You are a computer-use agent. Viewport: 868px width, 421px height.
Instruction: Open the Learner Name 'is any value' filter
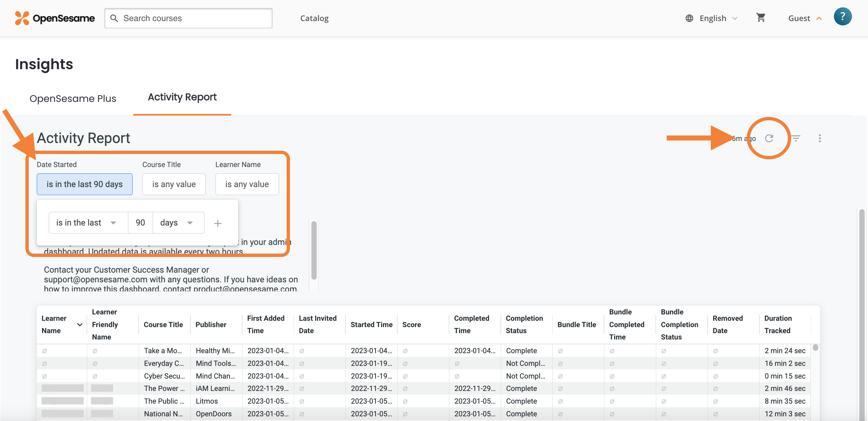pyautogui.click(x=247, y=184)
